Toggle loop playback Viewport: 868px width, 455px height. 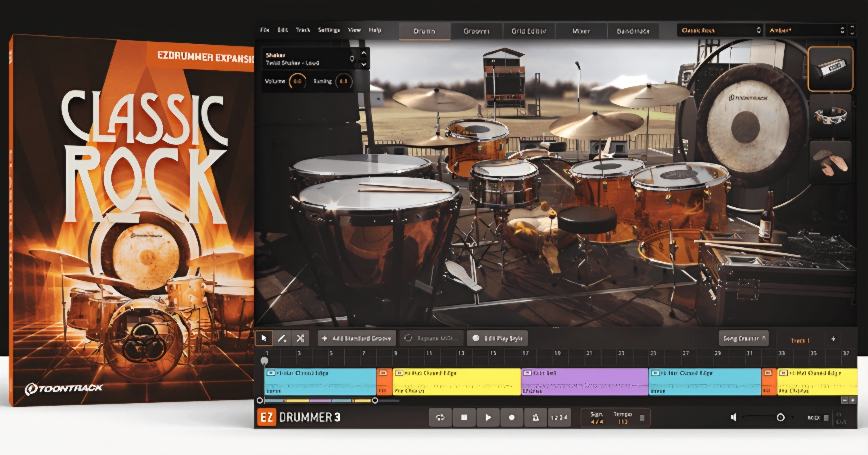pyautogui.click(x=440, y=417)
